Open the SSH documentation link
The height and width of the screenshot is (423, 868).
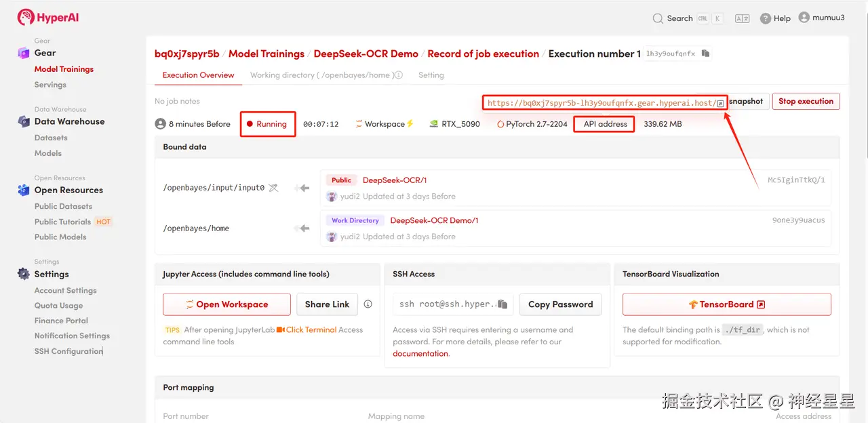420,353
